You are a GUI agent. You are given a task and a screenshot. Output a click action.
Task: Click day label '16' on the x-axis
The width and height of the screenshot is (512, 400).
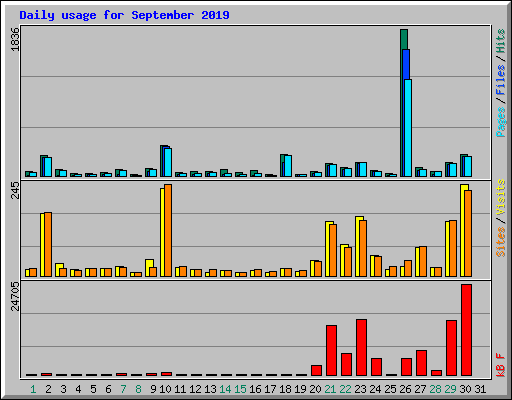point(255,389)
